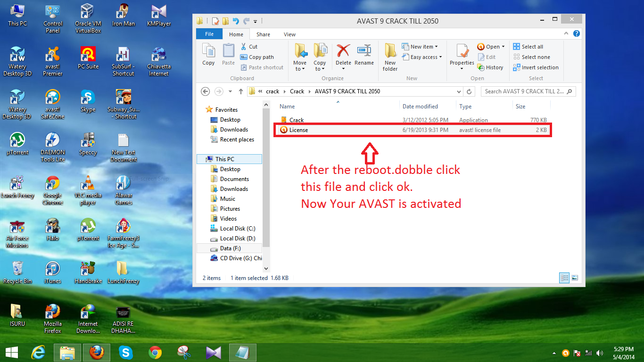Switch to the Home ribbon tab
644x362 pixels.
[236, 34]
